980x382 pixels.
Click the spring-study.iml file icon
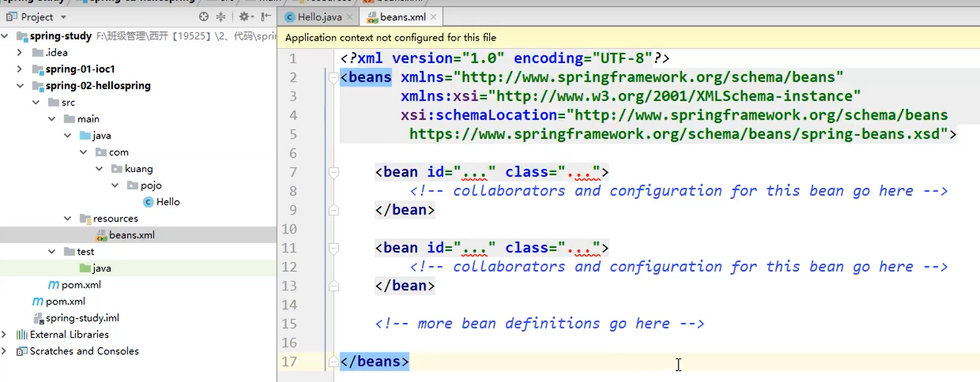(39, 318)
